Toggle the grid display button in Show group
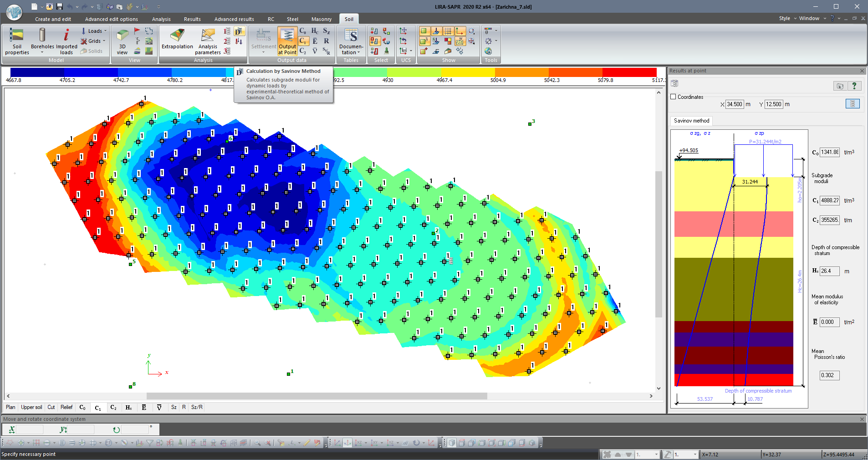 click(x=448, y=31)
